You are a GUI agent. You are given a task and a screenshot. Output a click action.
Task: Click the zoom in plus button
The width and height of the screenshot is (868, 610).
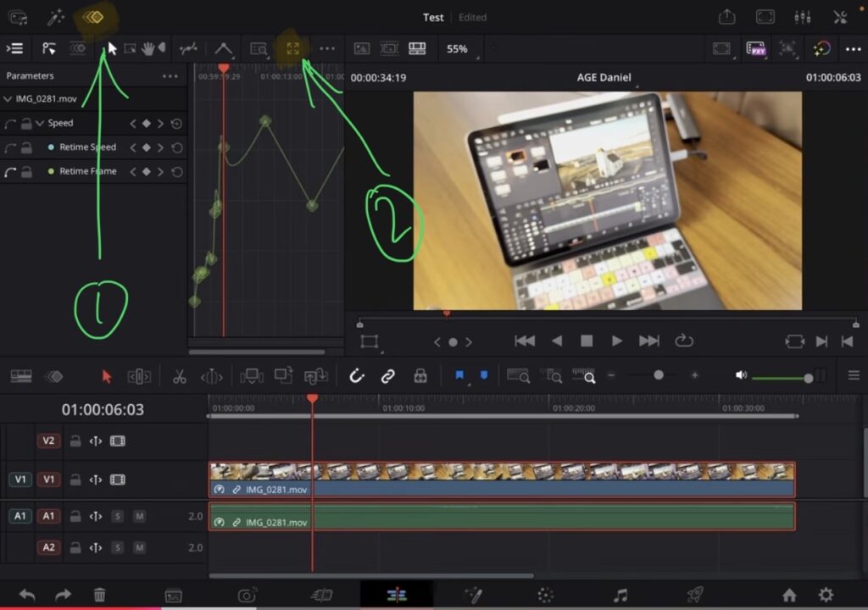694,375
